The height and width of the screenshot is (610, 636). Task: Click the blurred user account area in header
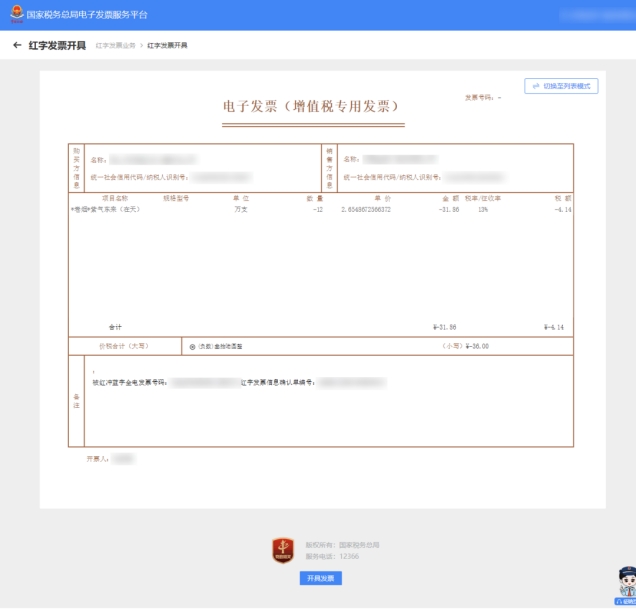(x=596, y=15)
